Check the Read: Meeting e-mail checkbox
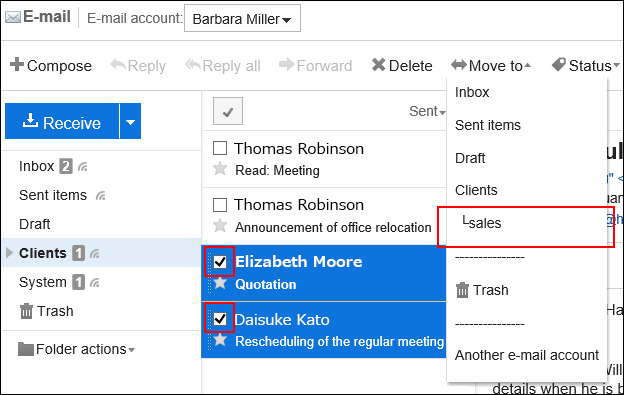 tap(220, 148)
